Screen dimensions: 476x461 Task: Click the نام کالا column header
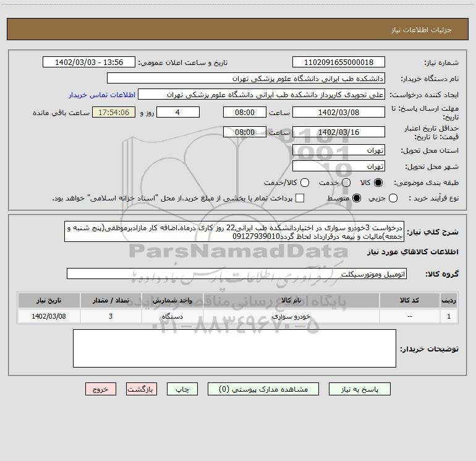291,301
